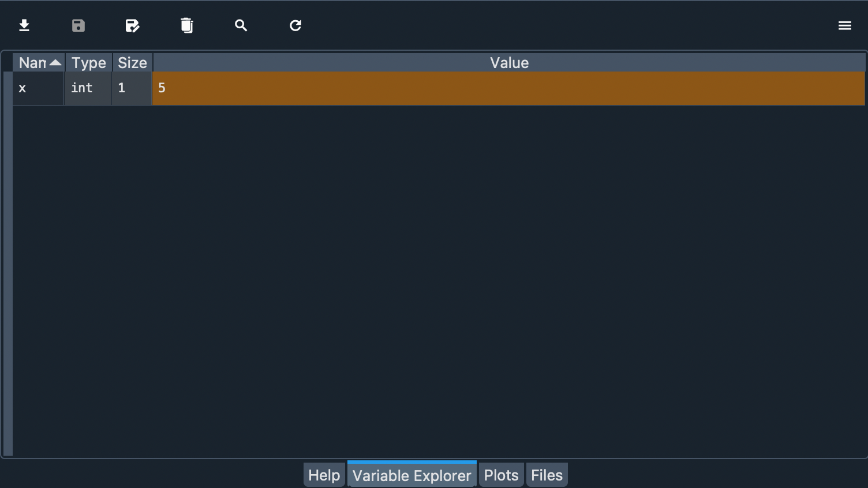868x488 pixels.
Task: Click the Refresh variables icon
Action: pyautogui.click(x=295, y=25)
